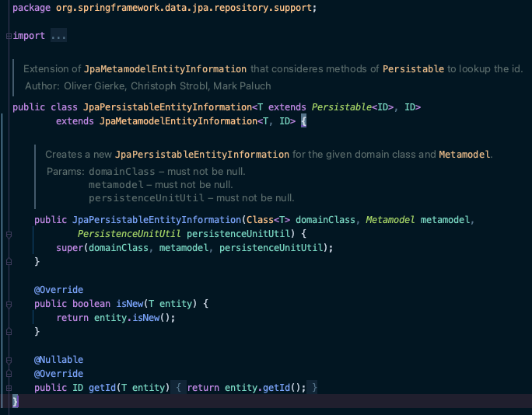Viewport: 532px width, 415px height.
Task: Click domainClass param in rendered doc
Action: (x=122, y=172)
